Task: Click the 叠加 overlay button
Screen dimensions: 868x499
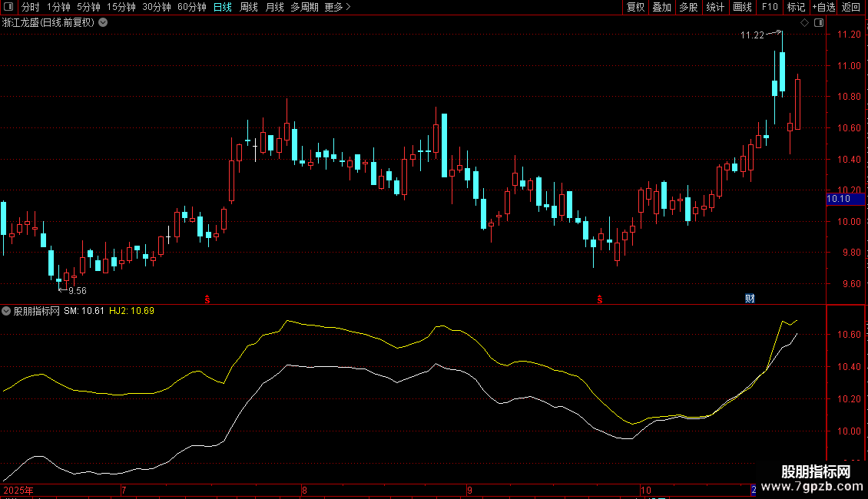Action: point(661,7)
